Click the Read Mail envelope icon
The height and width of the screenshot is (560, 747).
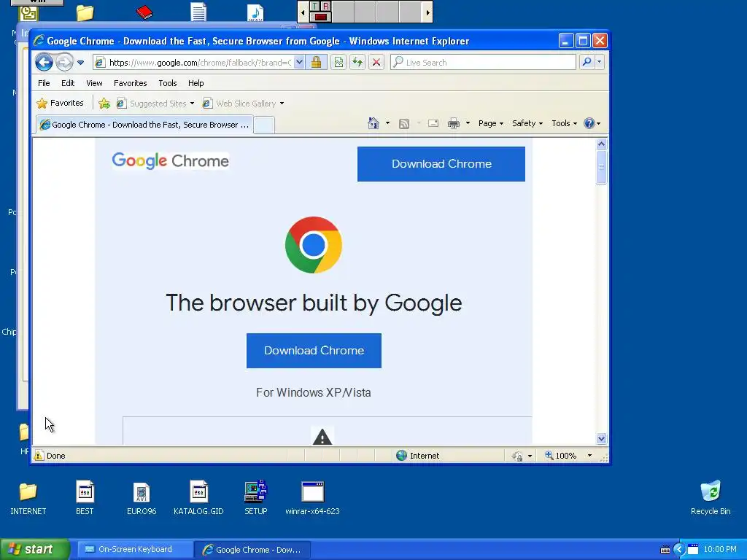(x=433, y=123)
